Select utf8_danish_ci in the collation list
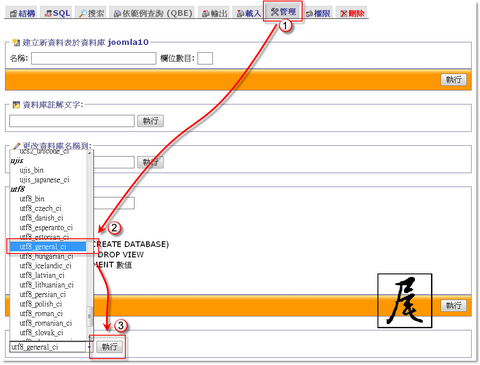The image size is (480, 365). tap(48, 218)
